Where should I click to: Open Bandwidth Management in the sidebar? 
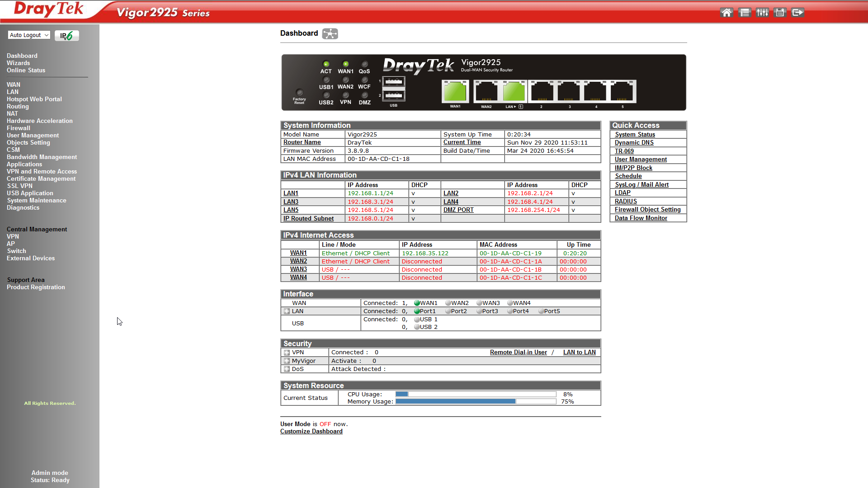pyautogui.click(x=42, y=157)
